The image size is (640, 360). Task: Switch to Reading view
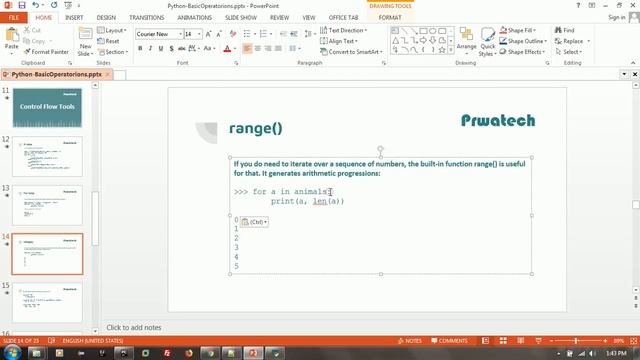tap(521, 340)
